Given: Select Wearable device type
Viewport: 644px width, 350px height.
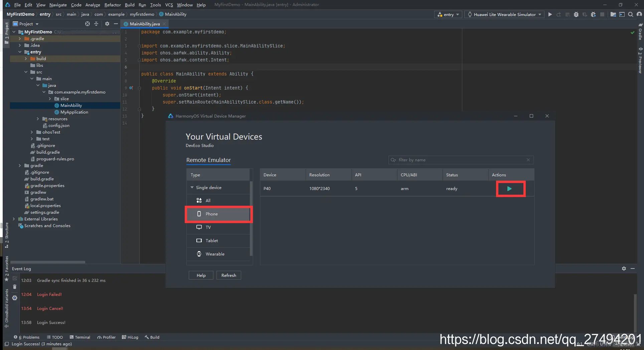Looking at the screenshot, I should tap(218, 254).
